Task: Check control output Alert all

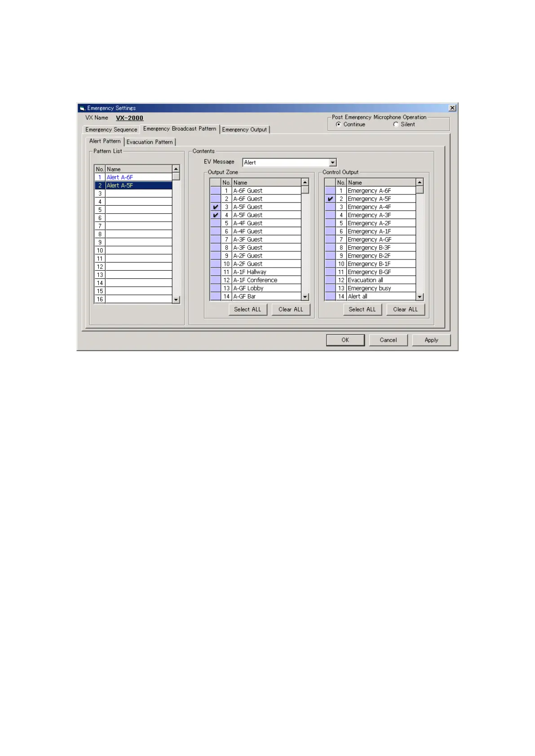Action: tap(330, 296)
